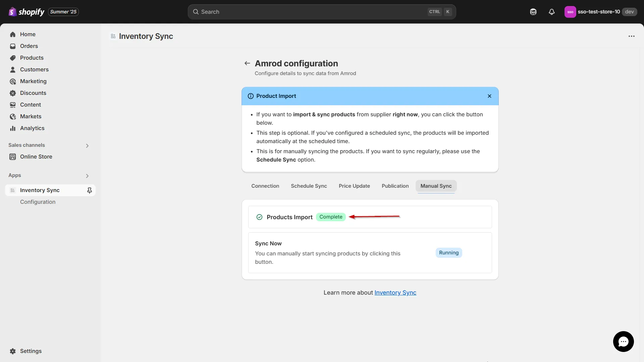Click the Sales channels heading
This screenshot has width=644, height=362.
26,145
